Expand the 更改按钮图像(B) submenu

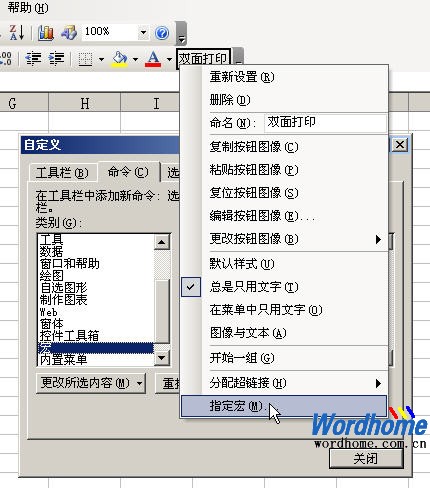(285, 239)
